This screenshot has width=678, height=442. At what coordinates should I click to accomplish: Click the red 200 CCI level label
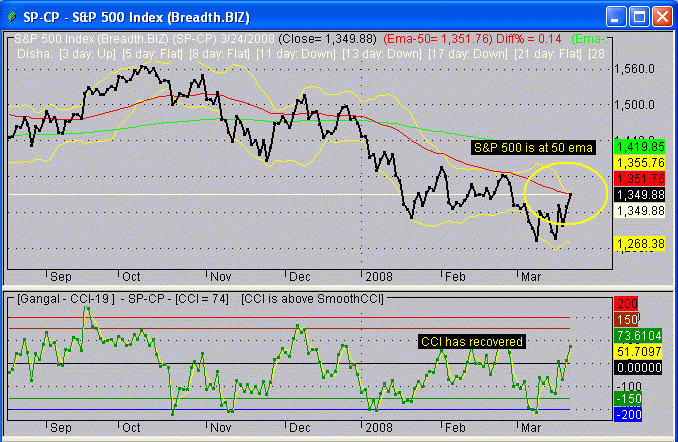click(x=626, y=304)
